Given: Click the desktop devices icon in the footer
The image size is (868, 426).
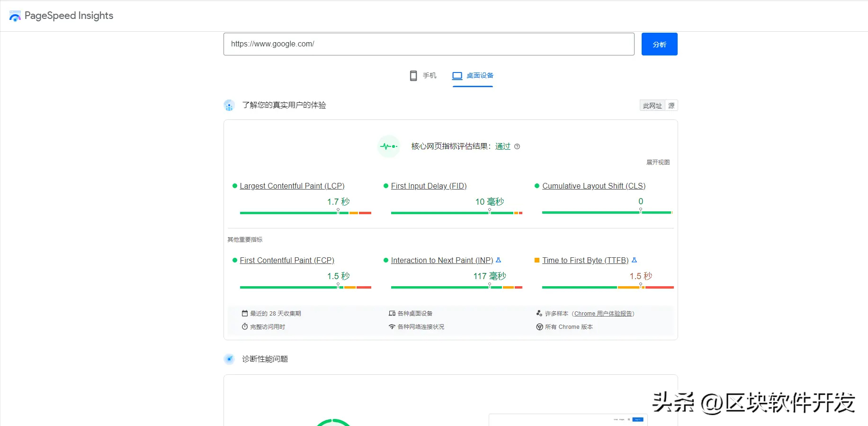Looking at the screenshot, I should coord(392,313).
